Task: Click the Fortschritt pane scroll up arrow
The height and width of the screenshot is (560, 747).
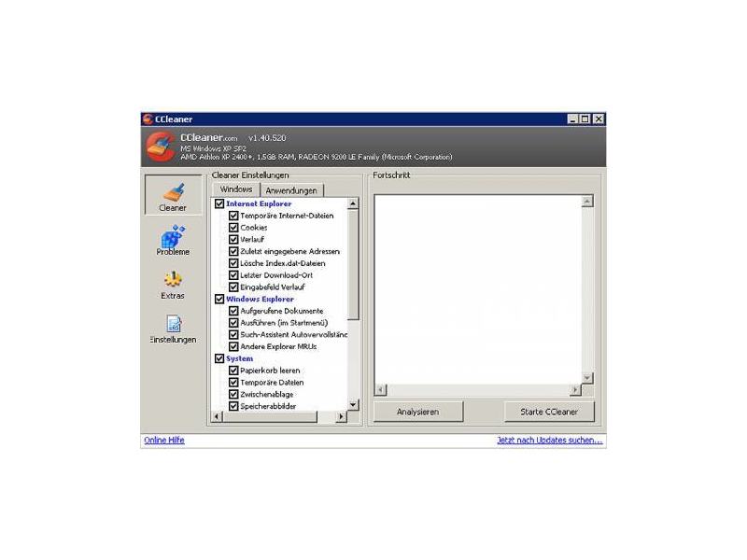Action: [587, 202]
